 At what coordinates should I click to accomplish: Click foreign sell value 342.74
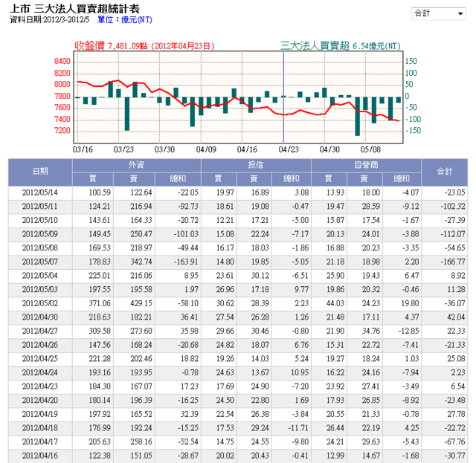click(141, 262)
